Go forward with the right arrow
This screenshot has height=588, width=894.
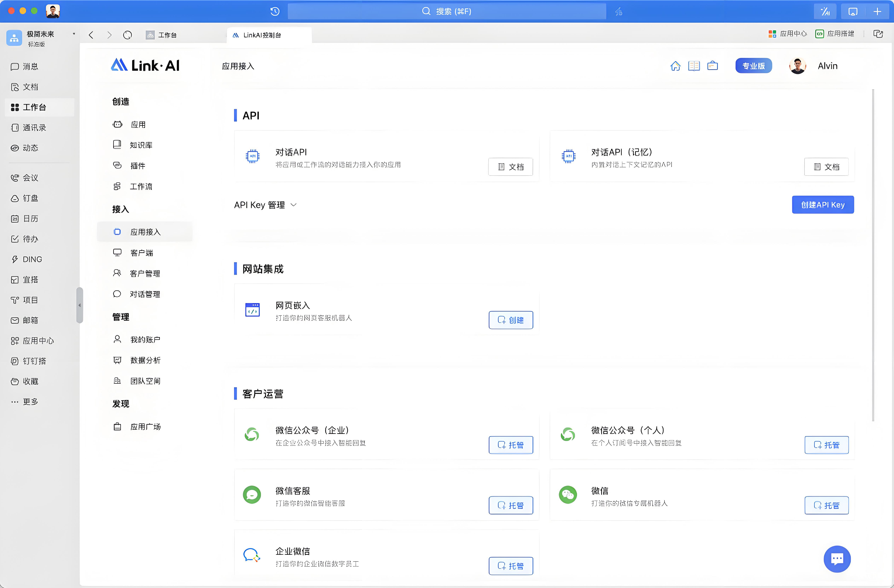pyautogui.click(x=109, y=35)
